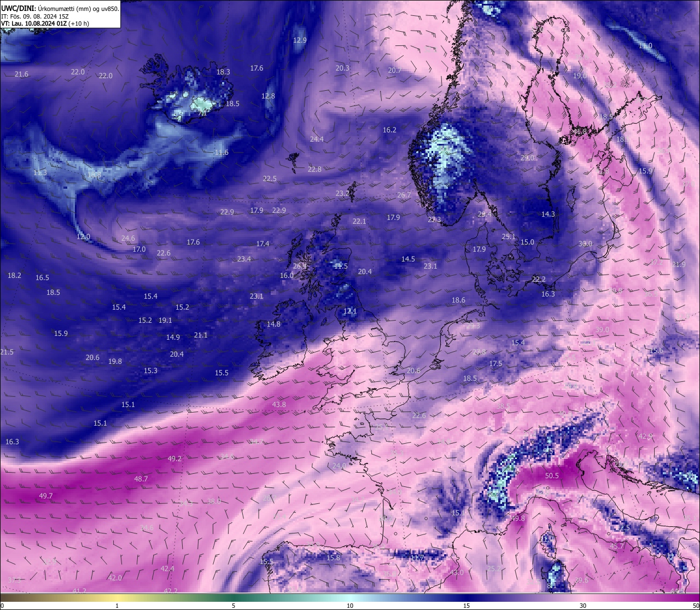Click the 45.7 value over southern Italy
This screenshot has height=610, width=700.
coord(617,546)
